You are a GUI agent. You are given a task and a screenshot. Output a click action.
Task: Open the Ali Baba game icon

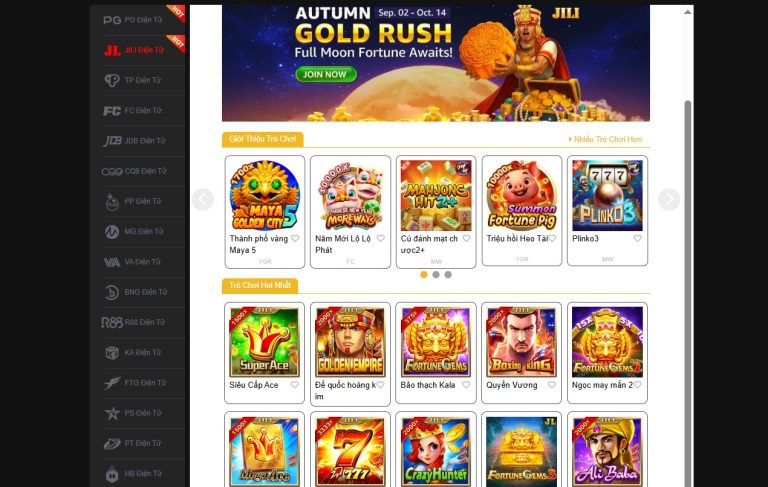607,451
